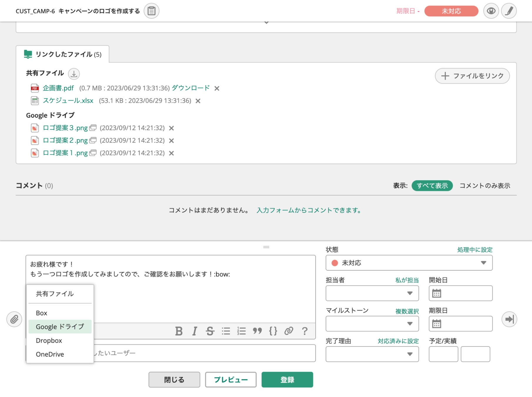Choose Google ドライブ from attach menu
532x397 pixels.
tap(60, 327)
